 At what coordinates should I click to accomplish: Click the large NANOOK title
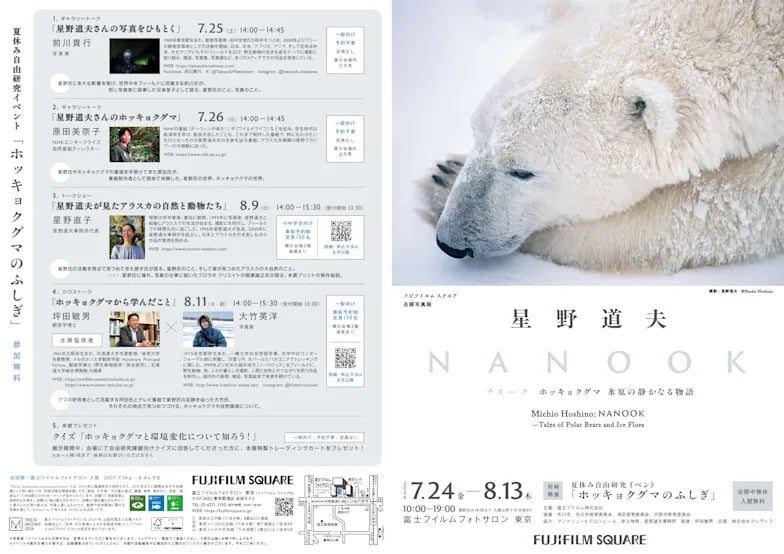588,362
